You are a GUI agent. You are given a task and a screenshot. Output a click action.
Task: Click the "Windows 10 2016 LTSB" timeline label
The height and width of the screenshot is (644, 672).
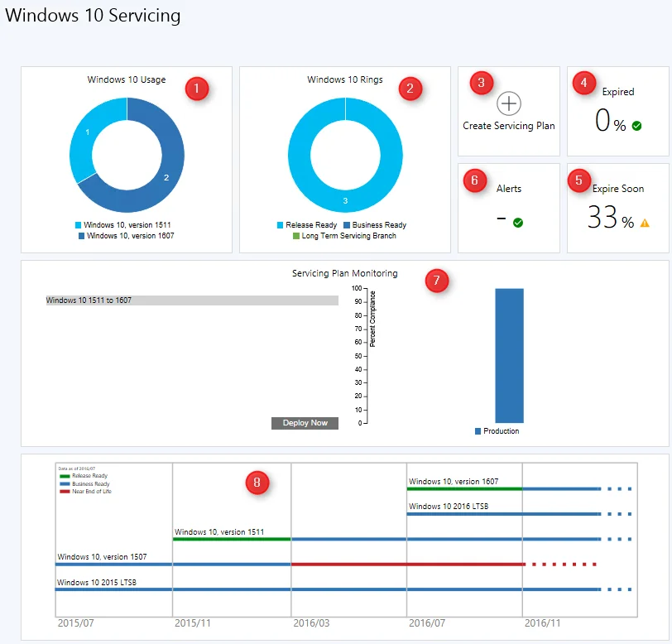(x=449, y=507)
